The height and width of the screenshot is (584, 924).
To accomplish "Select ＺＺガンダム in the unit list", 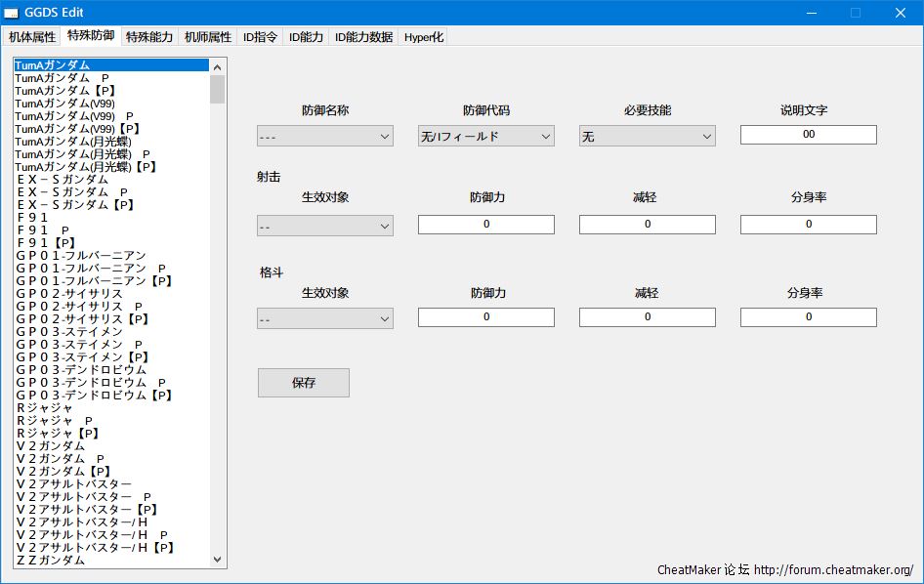I will click(51, 561).
